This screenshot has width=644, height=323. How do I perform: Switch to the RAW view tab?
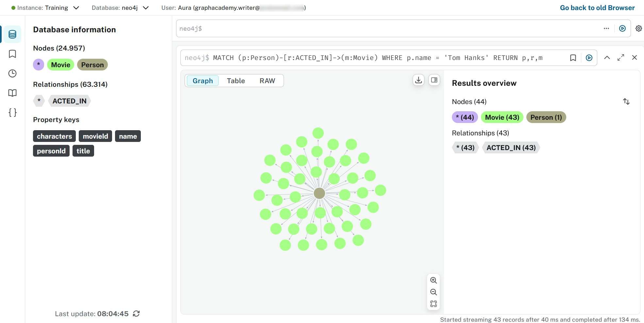pos(267,81)
